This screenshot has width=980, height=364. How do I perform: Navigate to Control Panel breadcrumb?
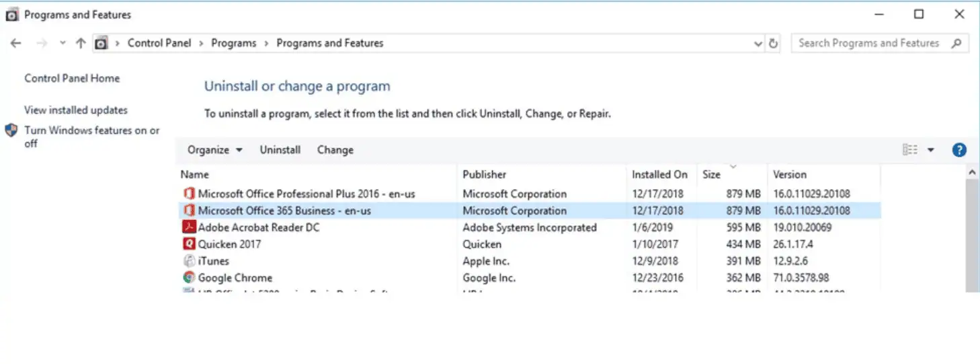159,43
